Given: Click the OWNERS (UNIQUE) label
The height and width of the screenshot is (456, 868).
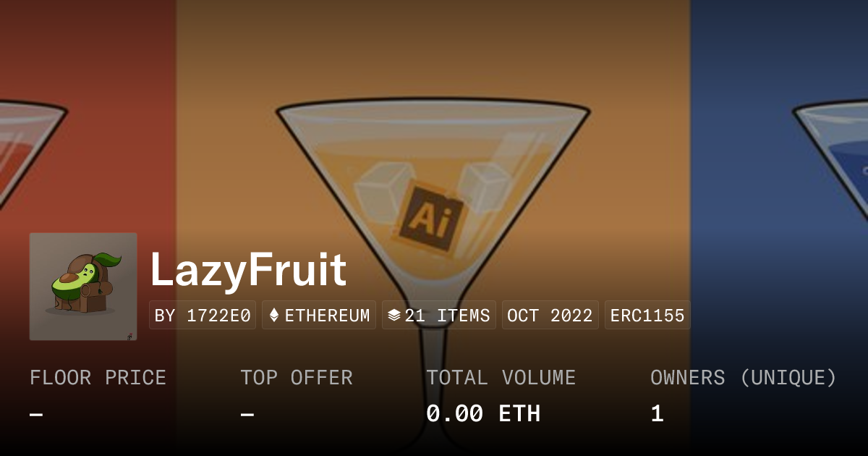Looking at the screenshot, I should click(744, 378).
